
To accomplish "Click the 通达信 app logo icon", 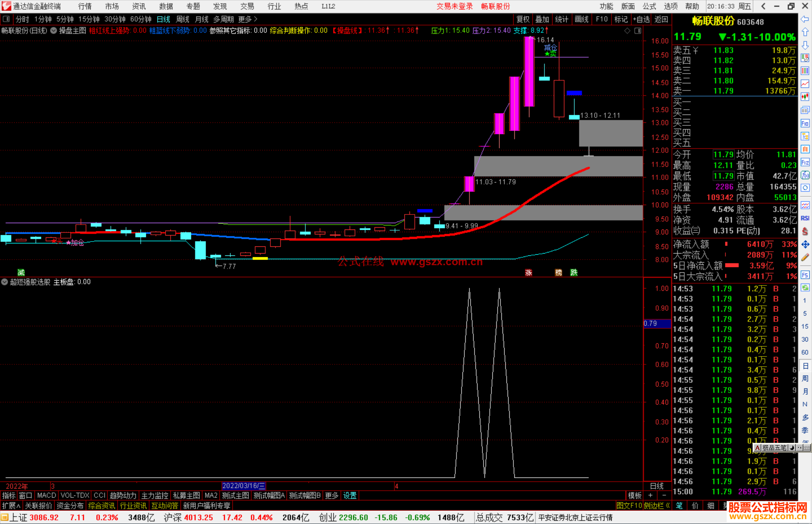I will tap(6, 6).
